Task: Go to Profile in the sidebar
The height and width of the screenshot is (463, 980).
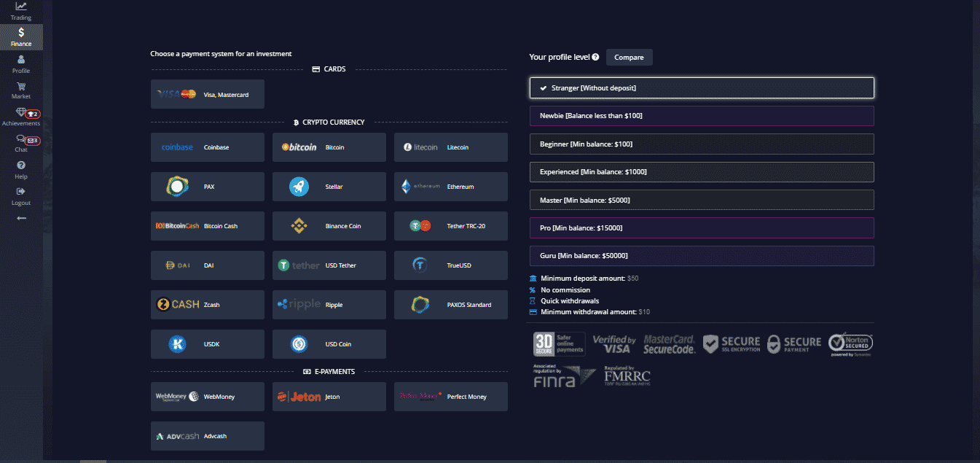Action: [x=21, y=64]
